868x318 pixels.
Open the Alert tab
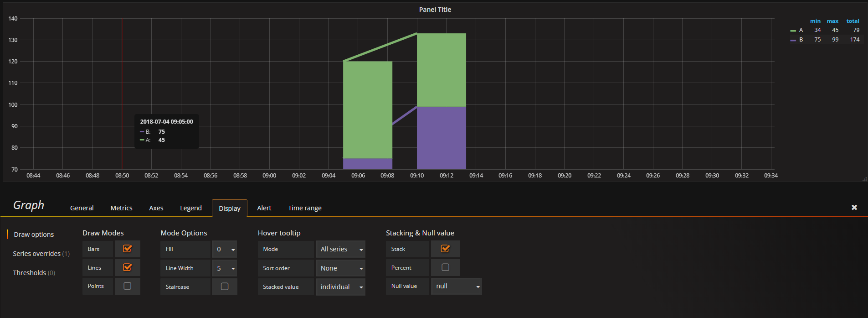coord(264,208)
